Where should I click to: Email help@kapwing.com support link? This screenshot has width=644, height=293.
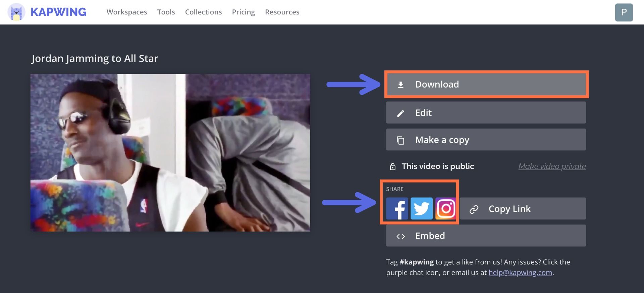[x=520, y=273]
